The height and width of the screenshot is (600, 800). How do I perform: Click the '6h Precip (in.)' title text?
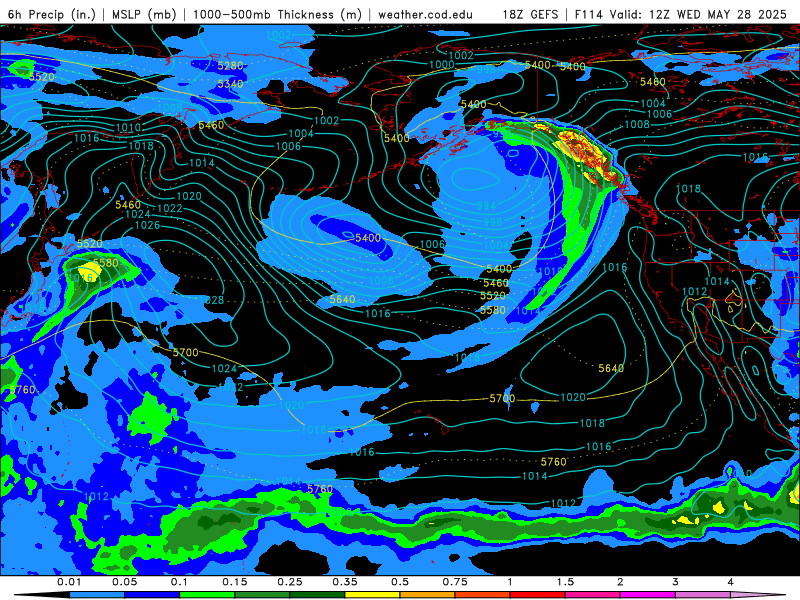click(x=52, y=14)
